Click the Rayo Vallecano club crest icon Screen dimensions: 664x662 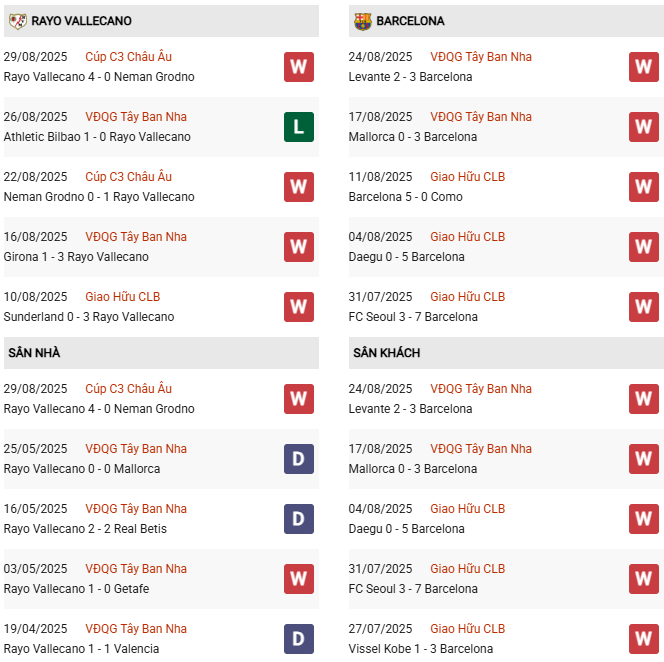pyautogui.click(x=17, y=21)
